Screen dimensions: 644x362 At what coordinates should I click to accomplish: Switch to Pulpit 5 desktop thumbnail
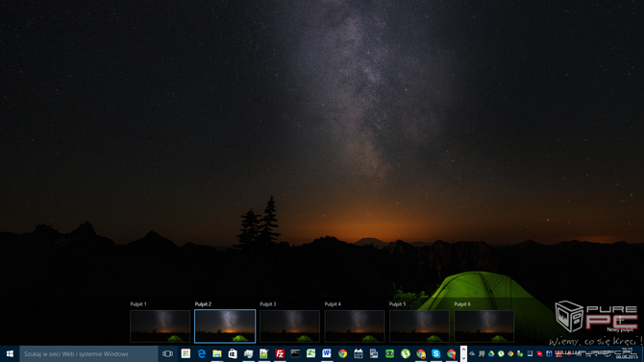[419, 326]
